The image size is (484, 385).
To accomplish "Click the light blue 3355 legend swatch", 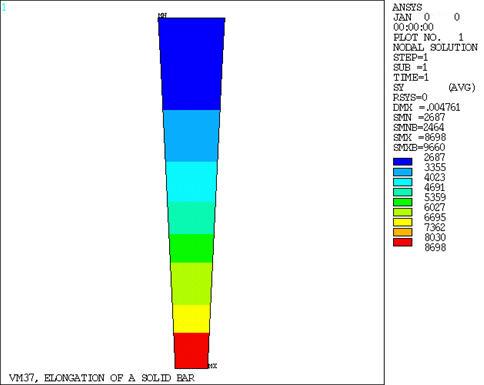I will coord(403,172).
